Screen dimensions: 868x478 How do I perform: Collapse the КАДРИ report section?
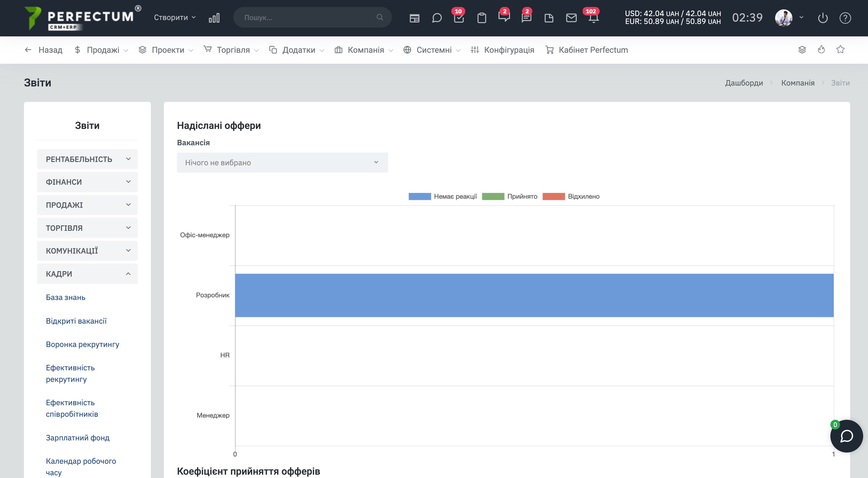tap(87, 274)
